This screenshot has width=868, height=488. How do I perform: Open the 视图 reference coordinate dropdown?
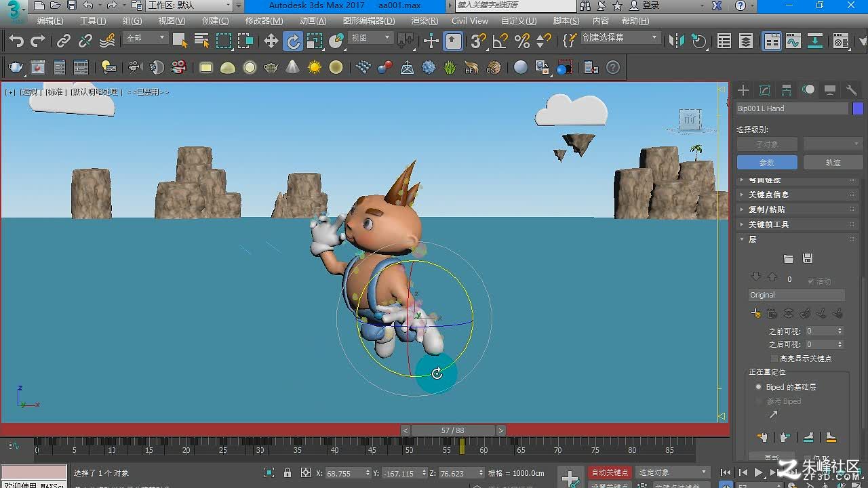pyautogui.click(x=370, y=38)
